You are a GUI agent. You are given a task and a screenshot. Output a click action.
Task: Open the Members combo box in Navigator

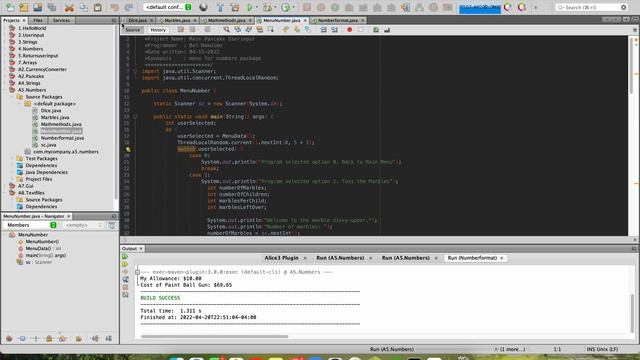31,225
